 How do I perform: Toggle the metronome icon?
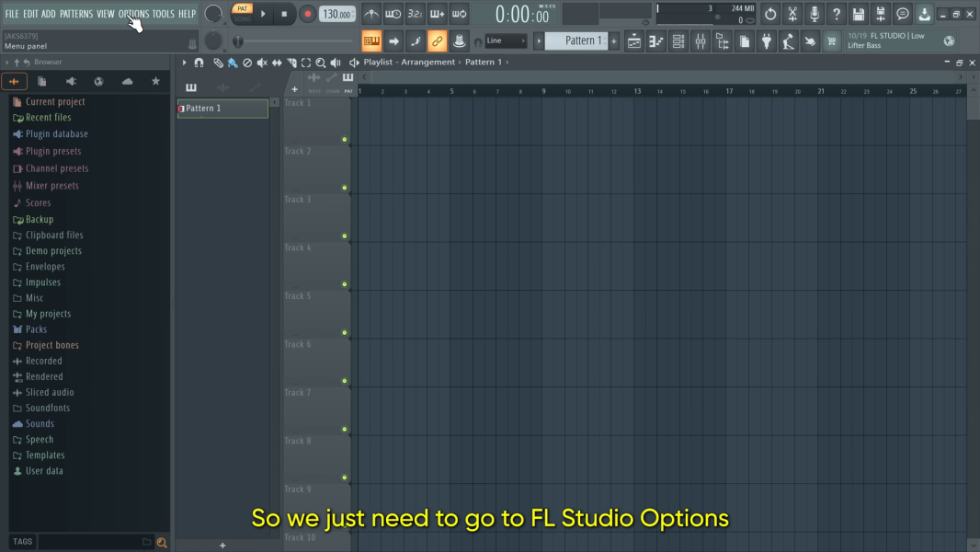[x=371, y=14]
